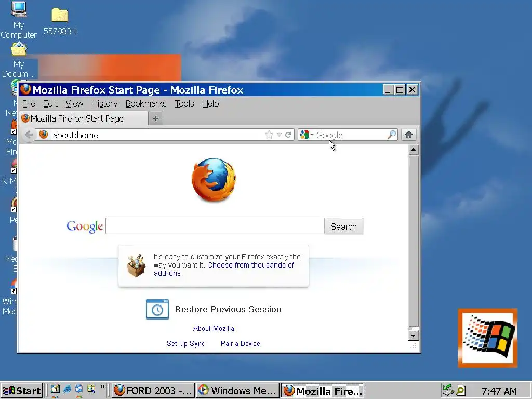Open the Edit menu
The width and height of the screenshot is (532, 399).
pos(50,103)
